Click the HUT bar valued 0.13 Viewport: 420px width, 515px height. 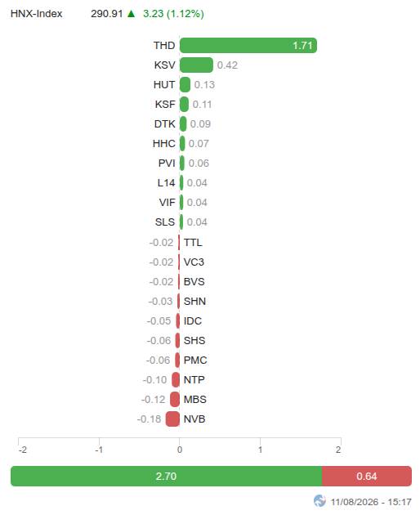[185, 85]
